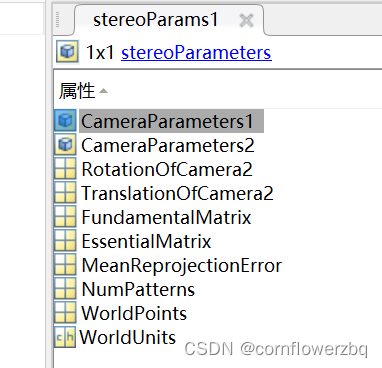Select the WorldPoints property name
Screen dimensions: 382x368
[134, 313]
